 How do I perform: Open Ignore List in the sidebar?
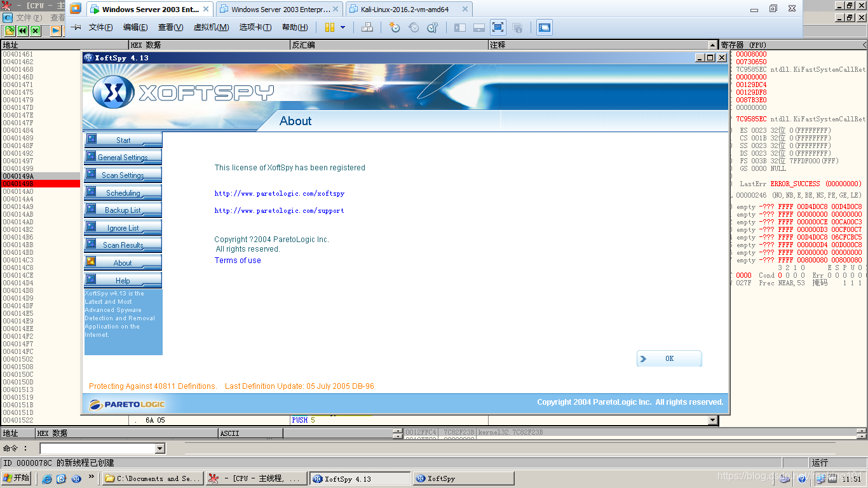click(123, 227)
